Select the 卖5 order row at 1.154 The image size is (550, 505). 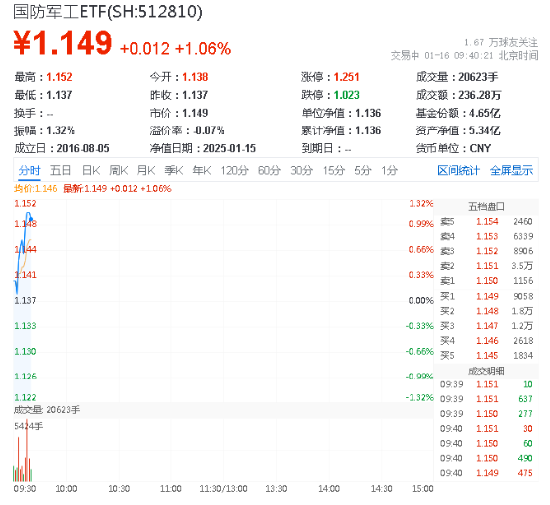point(486,222)
